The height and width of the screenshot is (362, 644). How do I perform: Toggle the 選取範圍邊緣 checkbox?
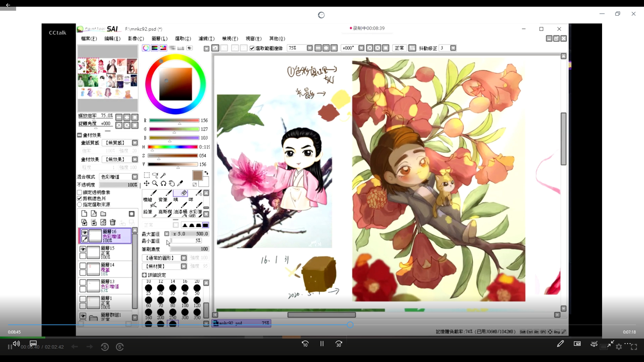pos(252,48)
